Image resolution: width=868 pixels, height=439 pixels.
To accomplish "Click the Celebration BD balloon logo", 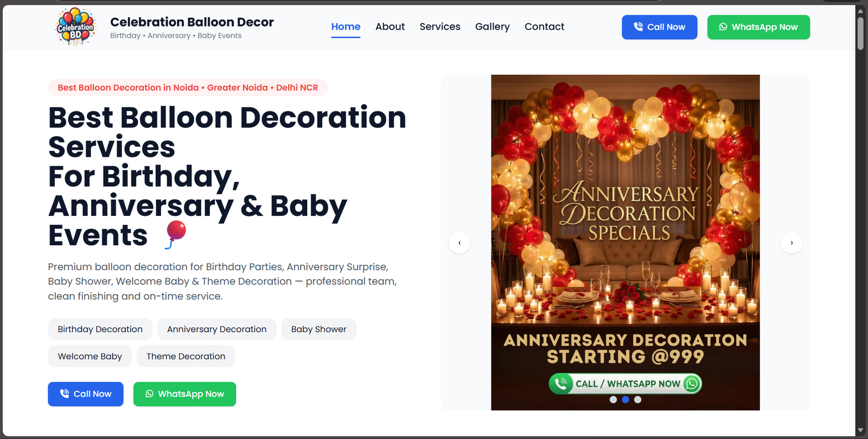I will pos(75,27).
